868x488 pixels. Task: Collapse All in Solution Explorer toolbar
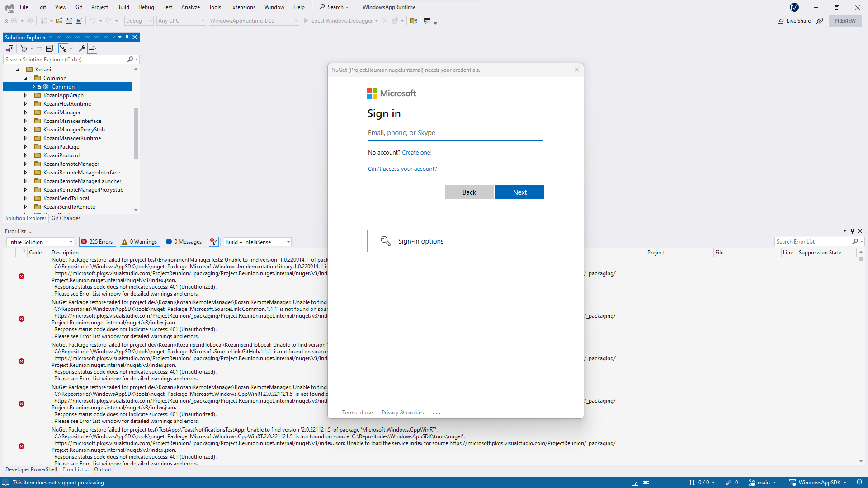click(50, 48)
